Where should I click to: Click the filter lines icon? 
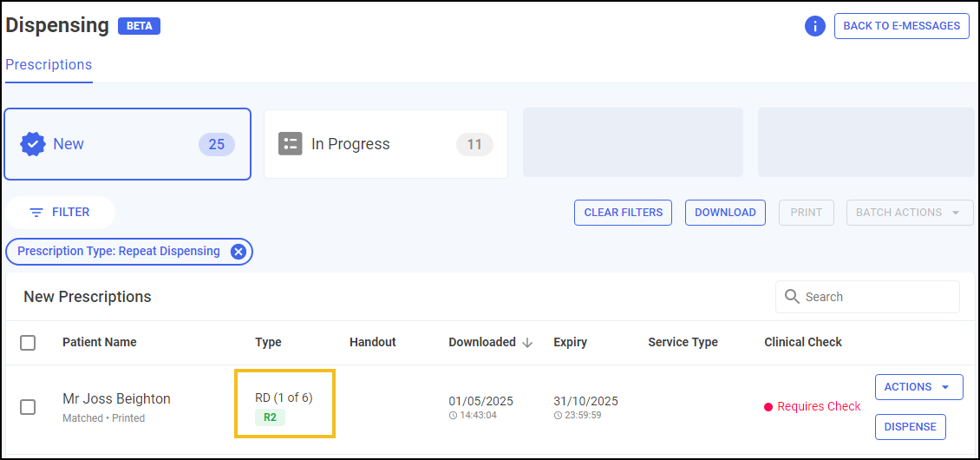pos(36,213)
